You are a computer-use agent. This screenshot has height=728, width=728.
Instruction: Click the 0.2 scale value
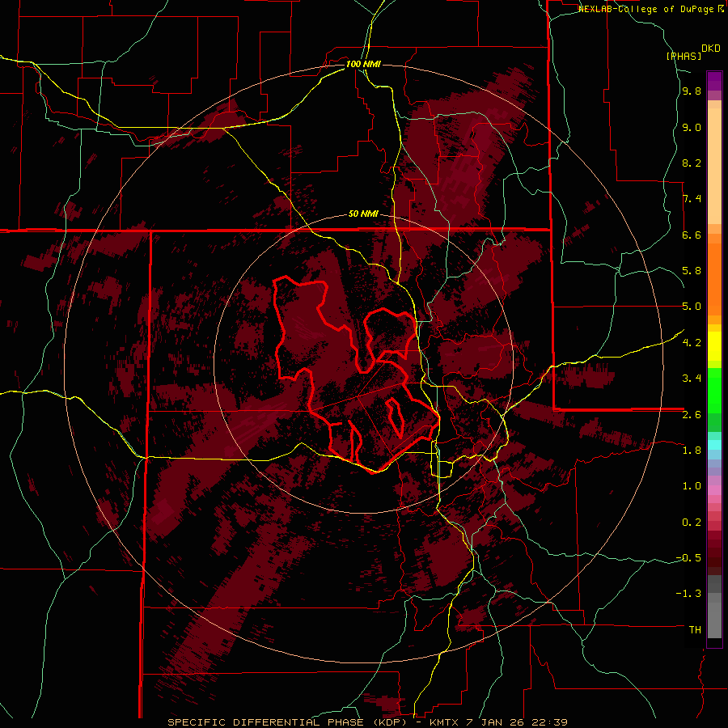tap(692, 523)
